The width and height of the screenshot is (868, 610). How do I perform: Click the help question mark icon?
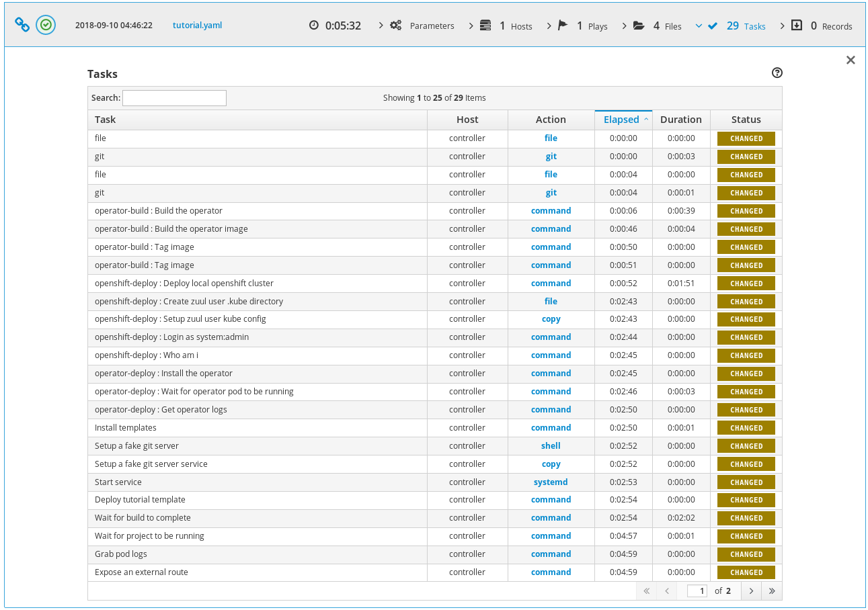click(x=777, y=73)
